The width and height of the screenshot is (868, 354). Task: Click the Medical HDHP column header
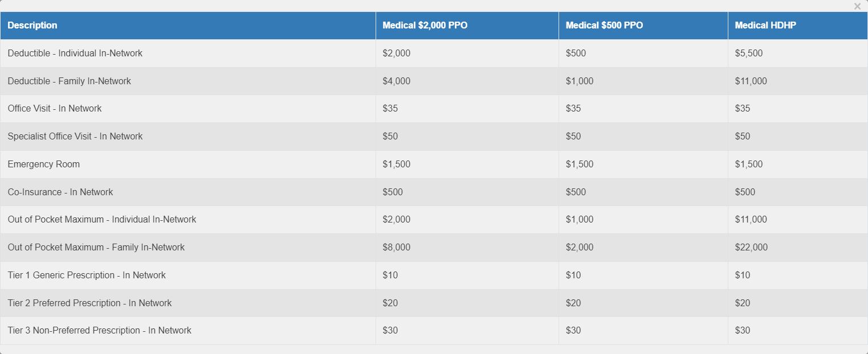(765, 26)
